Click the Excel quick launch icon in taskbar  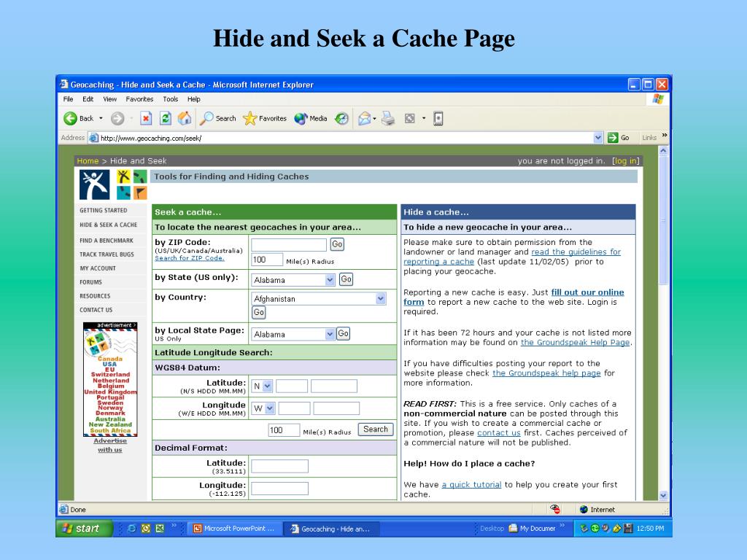click(x=160, y=528)
